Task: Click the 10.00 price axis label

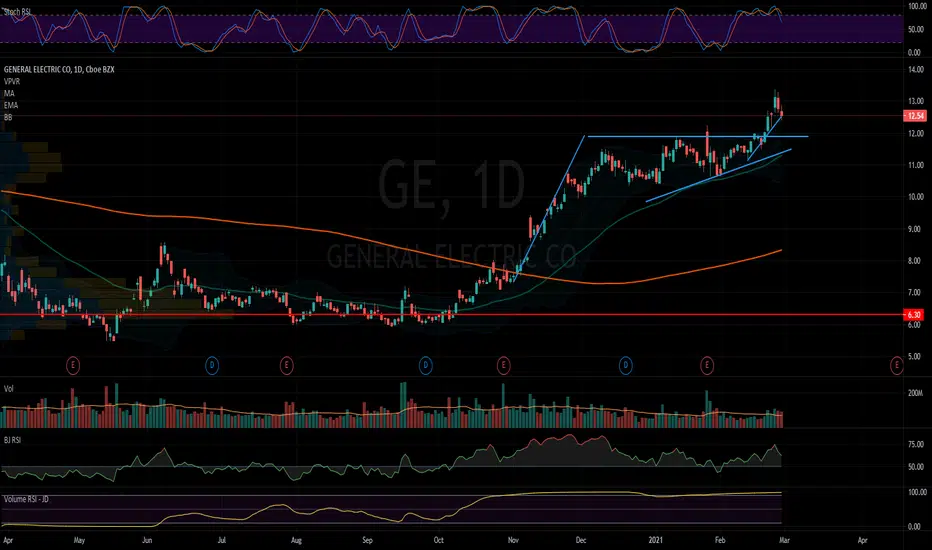Action: pos(916,197)
